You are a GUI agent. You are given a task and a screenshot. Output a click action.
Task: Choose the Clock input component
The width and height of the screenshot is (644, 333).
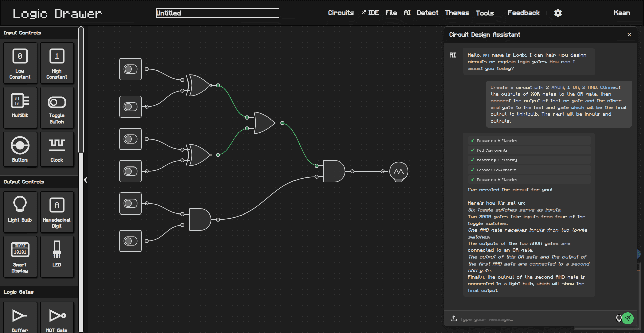(57, 149)
